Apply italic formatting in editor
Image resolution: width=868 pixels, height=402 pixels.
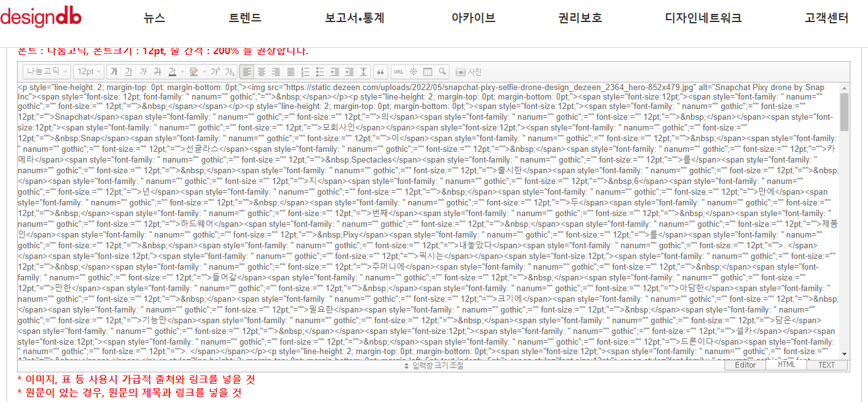[x=143, y=72]
